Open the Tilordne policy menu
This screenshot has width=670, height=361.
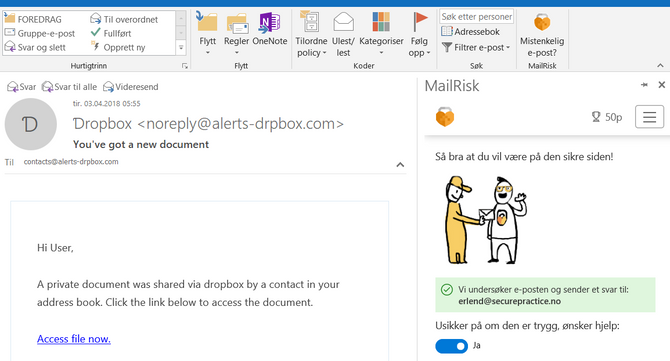[x=311, y=34]
